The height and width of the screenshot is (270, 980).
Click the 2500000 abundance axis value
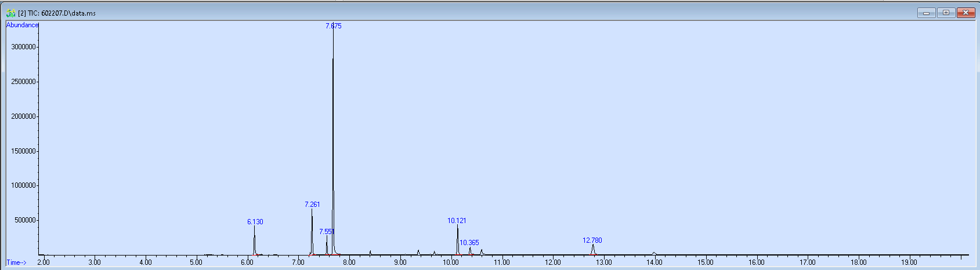click(24, 82)
